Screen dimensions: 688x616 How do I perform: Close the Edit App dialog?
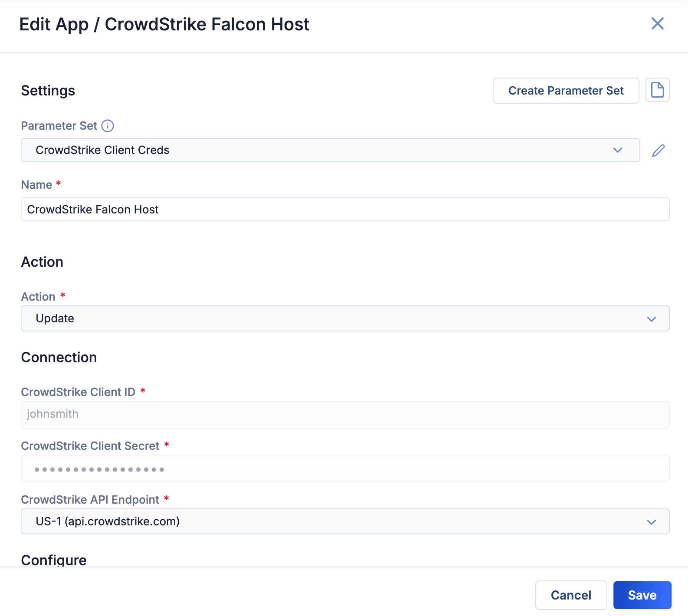(658, 23)
